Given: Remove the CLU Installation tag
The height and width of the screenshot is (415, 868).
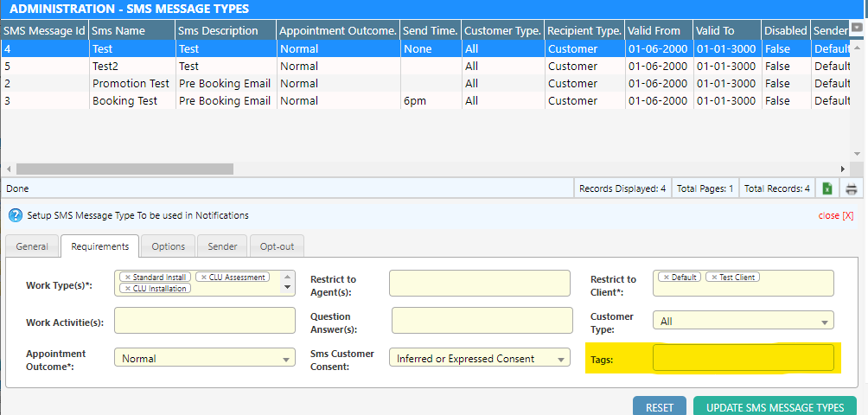Looking at the screenshot, I should coord(128,288).
